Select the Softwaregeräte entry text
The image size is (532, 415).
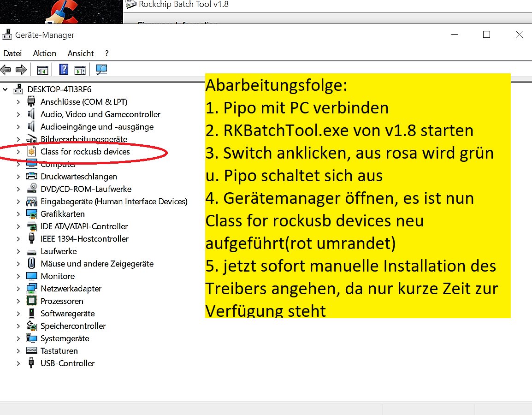pos(67,314)
